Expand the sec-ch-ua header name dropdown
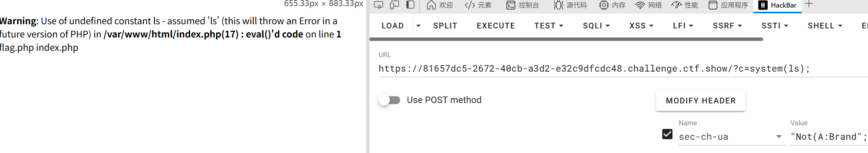This screenshot has height=153, width=868. pyautogui.click(x=779, y=137)
